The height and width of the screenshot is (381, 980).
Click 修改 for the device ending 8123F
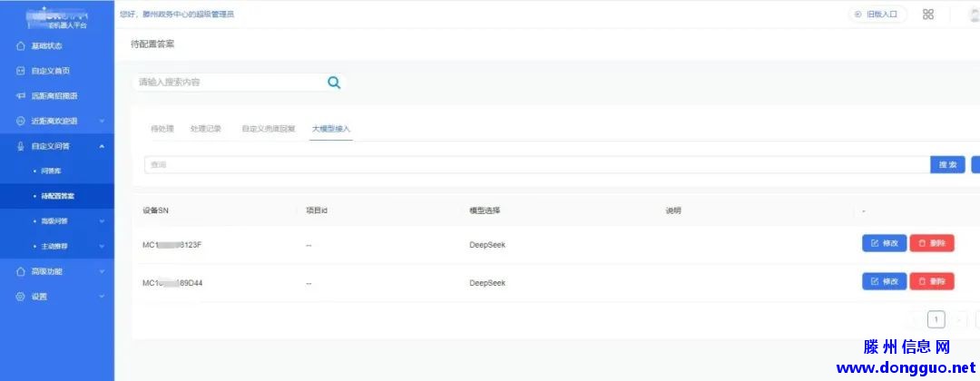[885, 244]
